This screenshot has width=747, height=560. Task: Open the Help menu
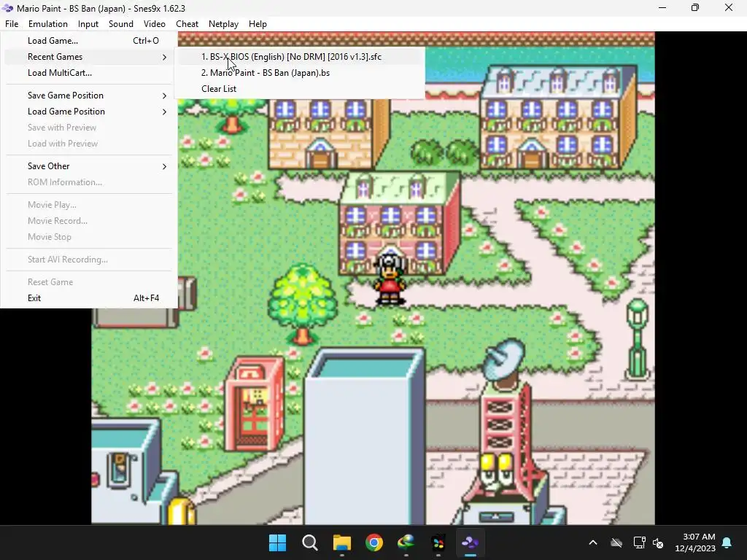[258, 24]
